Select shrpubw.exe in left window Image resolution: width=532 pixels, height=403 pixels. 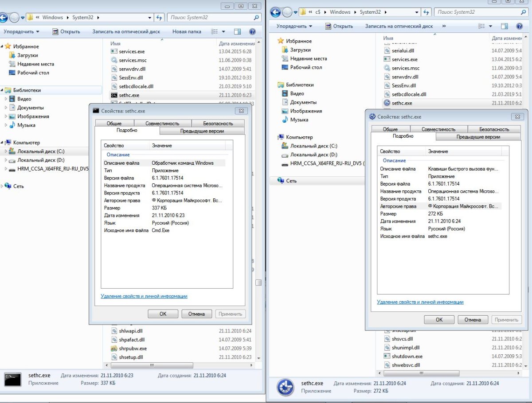coord(133,349)
